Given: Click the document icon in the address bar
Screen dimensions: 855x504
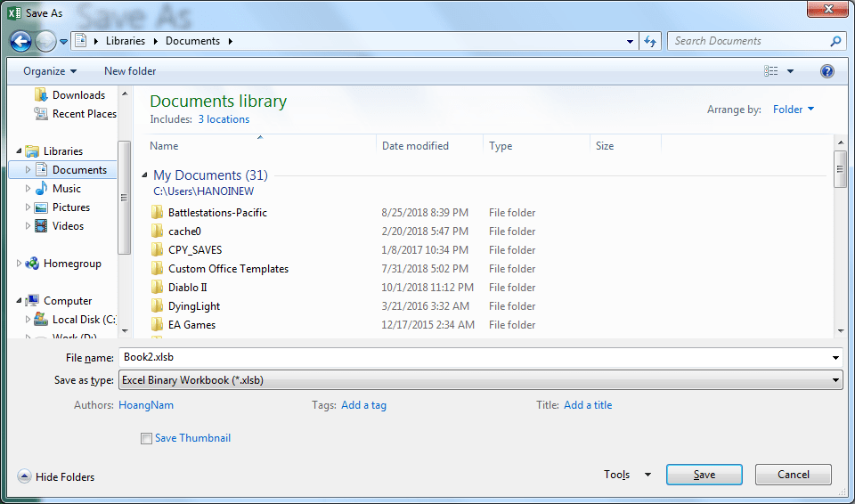Looking at the screenshot, I should (x=81, y=41).
